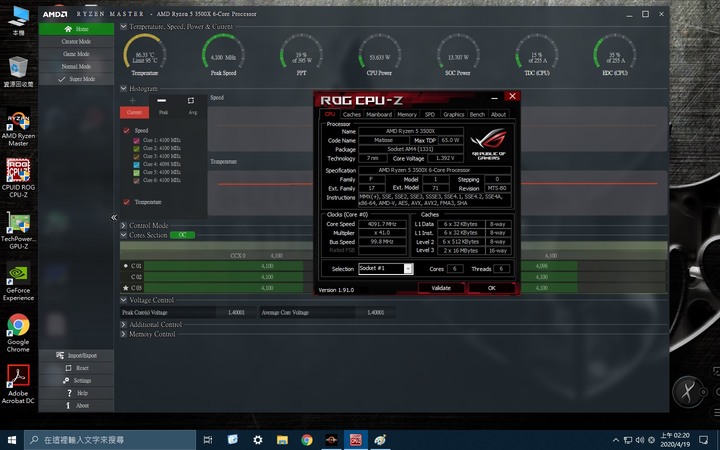The width and height of the screenshot is (720, 450).
Task: Expand the Memory Control section
Action: pyautogui.click(x=124, y=334)
